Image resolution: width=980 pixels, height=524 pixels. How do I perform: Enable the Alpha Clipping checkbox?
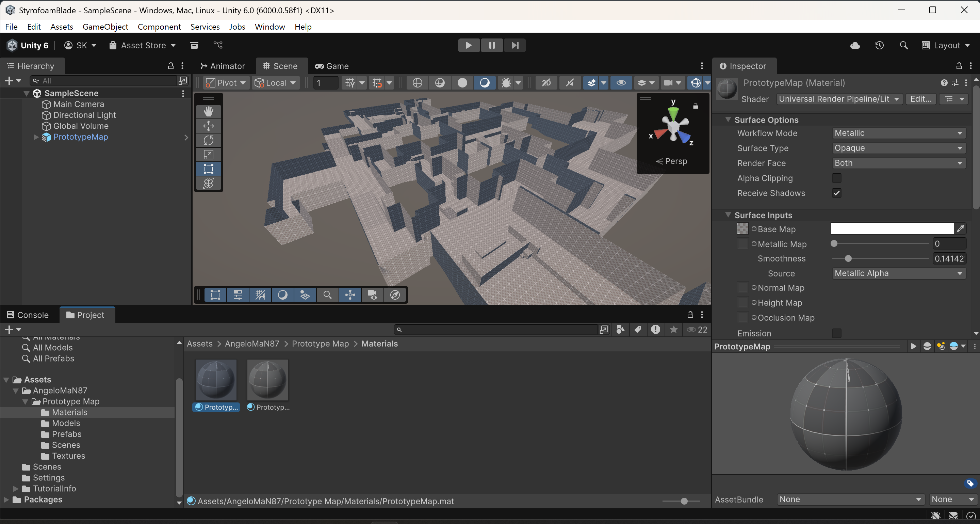[x=836, y=178]
